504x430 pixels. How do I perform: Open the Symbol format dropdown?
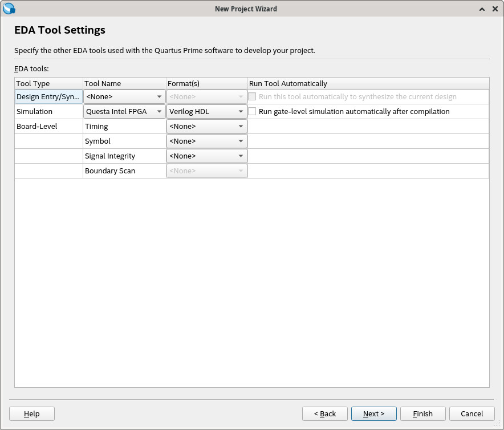coord(207,141)
